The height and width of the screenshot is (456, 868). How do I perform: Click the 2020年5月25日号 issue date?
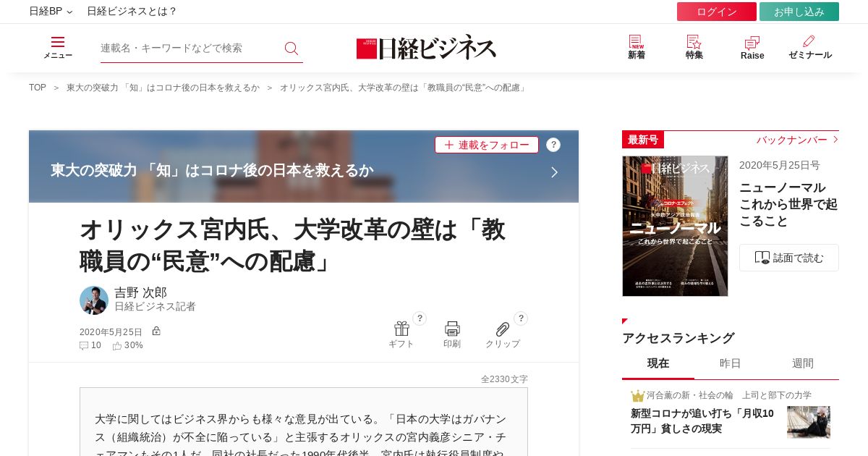pyautogui.click(x=780, y=165)
